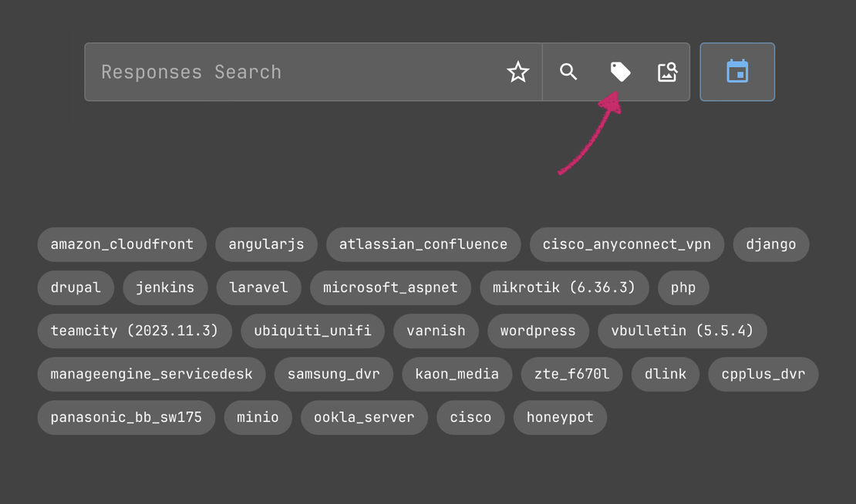Select the ookla_server tag
The width and height of the screenshot is (856, 504).
pos(364,417)
